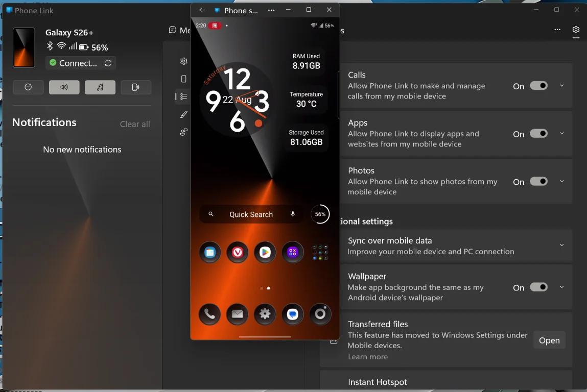This screenshot has height=392, width=587.
Task: Refresh the phone connection status
Action: coord(108,63)
